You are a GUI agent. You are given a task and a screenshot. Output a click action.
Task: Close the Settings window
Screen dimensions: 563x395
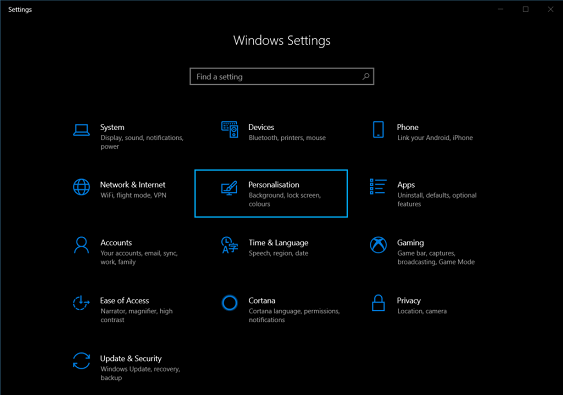coord(550,9)
